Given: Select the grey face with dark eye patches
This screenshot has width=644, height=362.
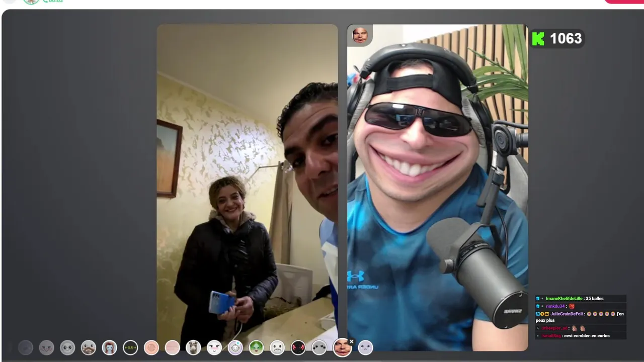Looking at the screenshot, I should (319, 347).
